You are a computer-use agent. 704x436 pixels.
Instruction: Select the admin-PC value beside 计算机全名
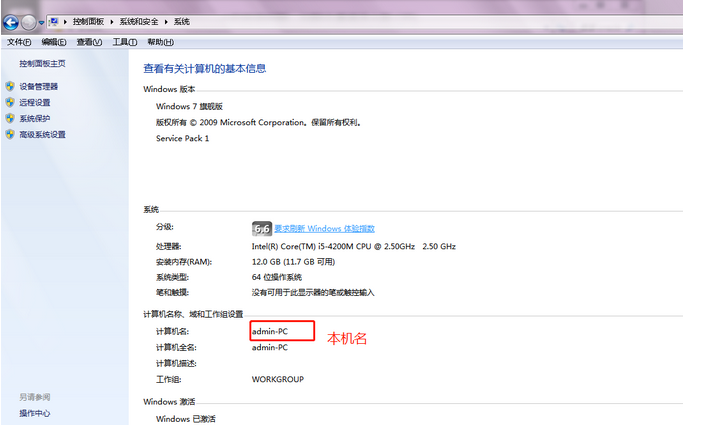[x=270, y=348]
